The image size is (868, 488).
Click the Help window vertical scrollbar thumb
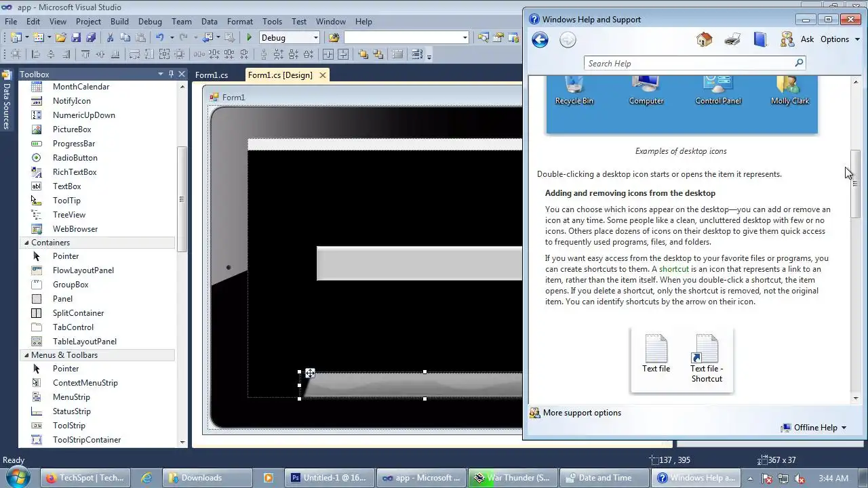point(856,183)
